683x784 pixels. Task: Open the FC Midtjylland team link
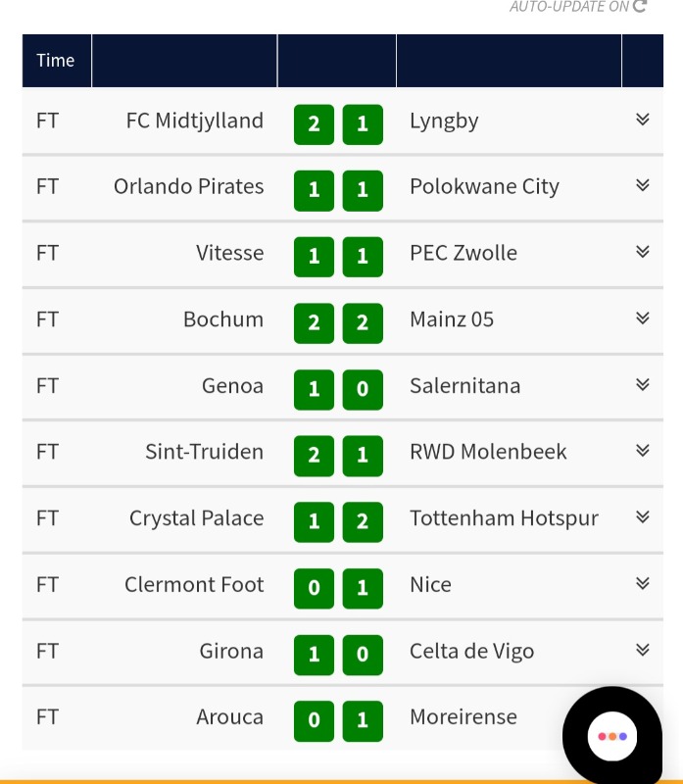pos(195,121)
